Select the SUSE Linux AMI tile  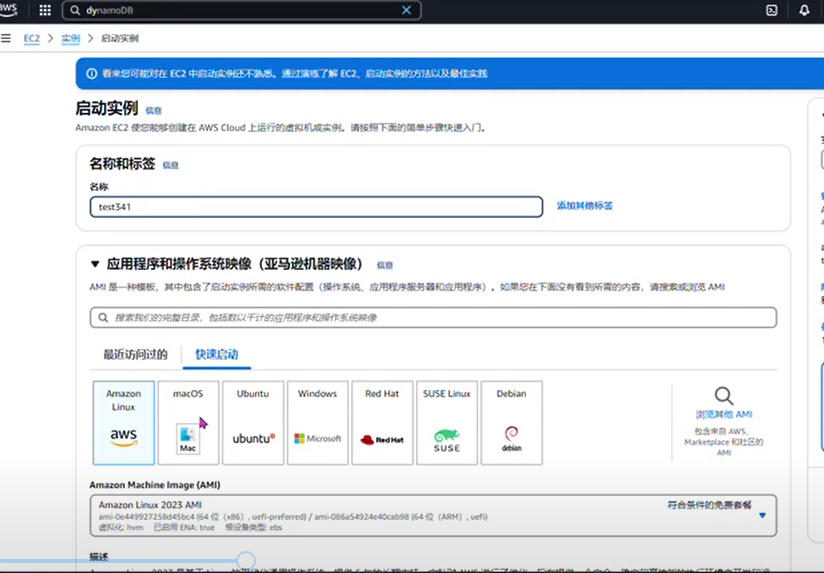click(x=447, y=423)
